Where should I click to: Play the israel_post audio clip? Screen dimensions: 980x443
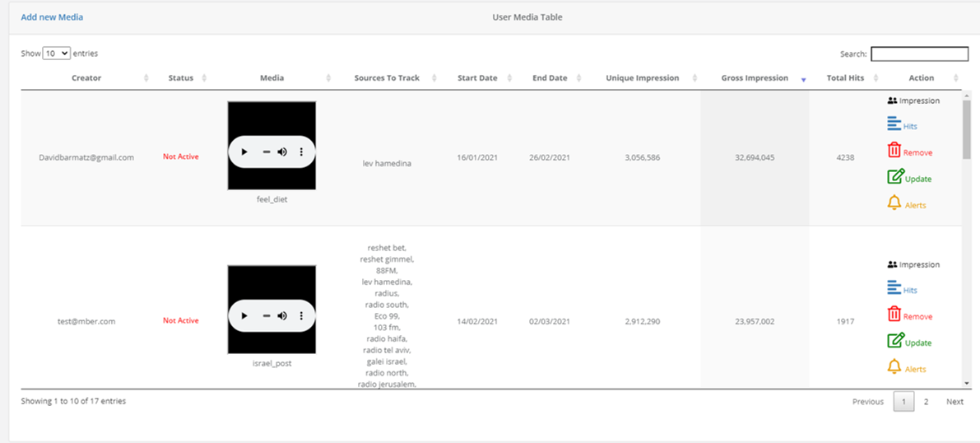tap(244, 315)
